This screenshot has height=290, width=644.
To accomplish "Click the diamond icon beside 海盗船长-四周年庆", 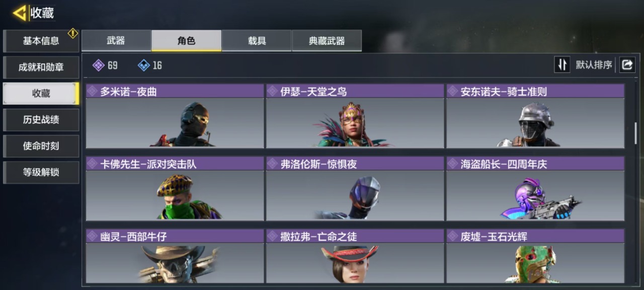I will tap(453, 164).
